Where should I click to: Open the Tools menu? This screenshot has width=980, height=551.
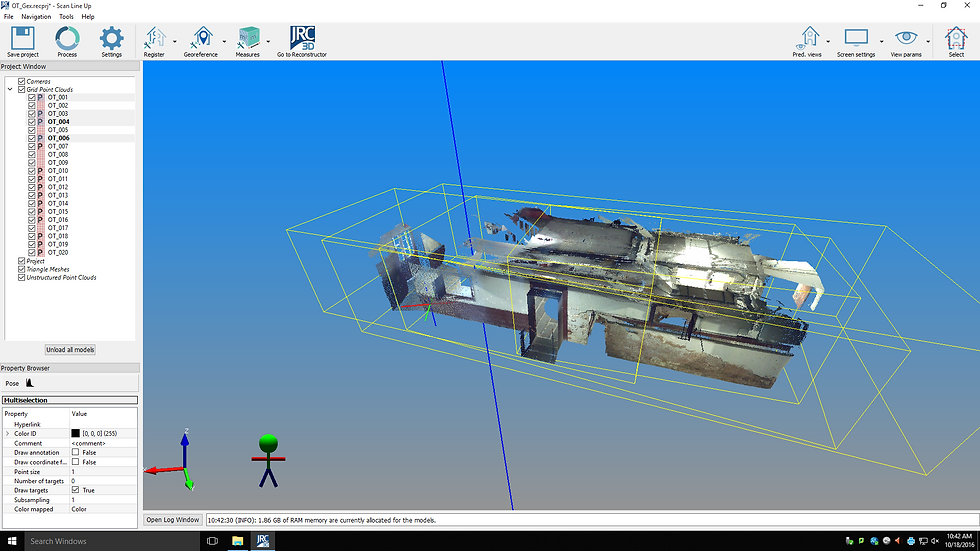click(x=66, y=17)
